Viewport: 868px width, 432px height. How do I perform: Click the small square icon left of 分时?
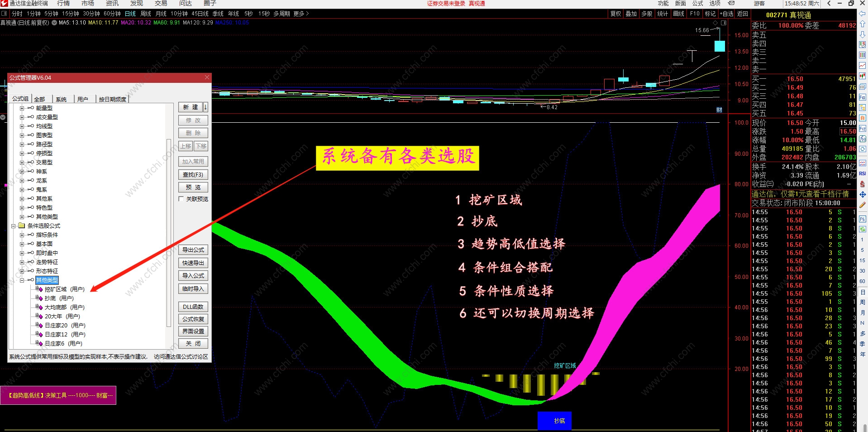4,14
